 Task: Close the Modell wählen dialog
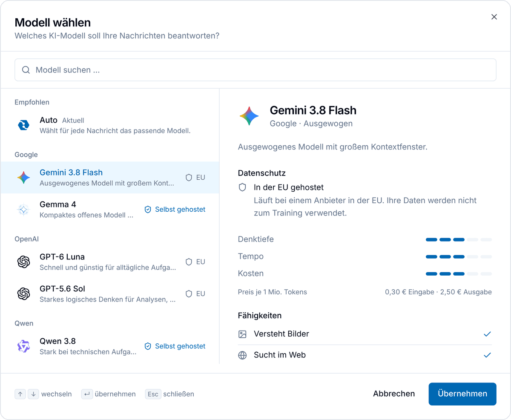coord(494,17)
